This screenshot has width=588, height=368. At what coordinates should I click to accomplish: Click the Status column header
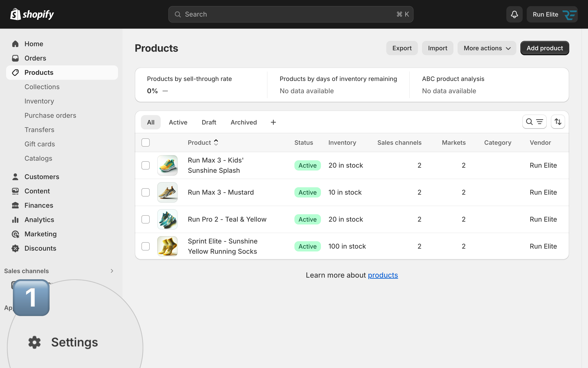303,142
